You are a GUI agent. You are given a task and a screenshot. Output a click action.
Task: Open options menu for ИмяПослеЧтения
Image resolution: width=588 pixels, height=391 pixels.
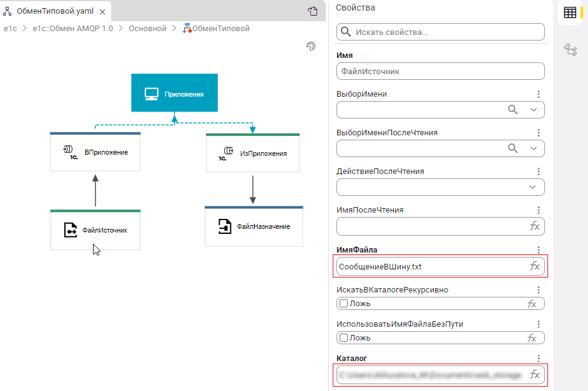pyautogui.click(x=539, y=210)
